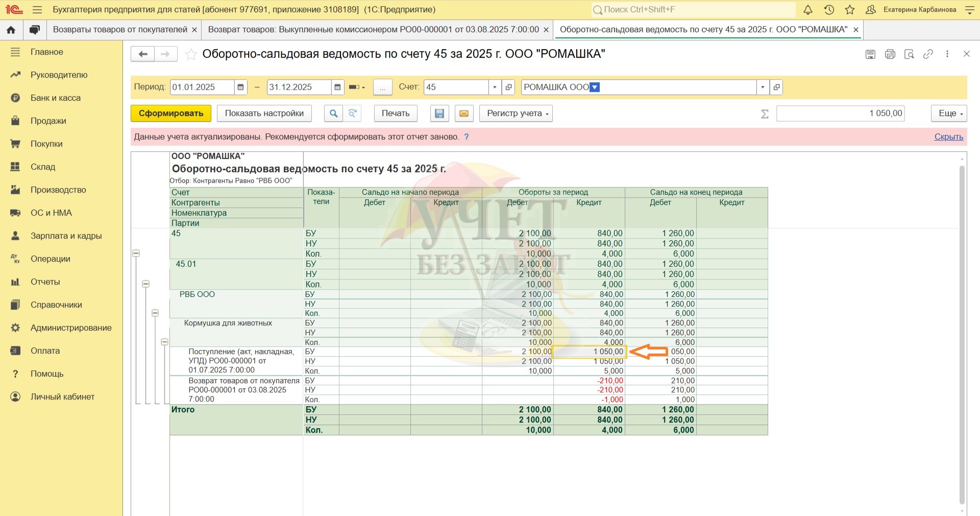Send report by email envelope icon
This screenshot has width=980, height=516.
coord(464,113)
